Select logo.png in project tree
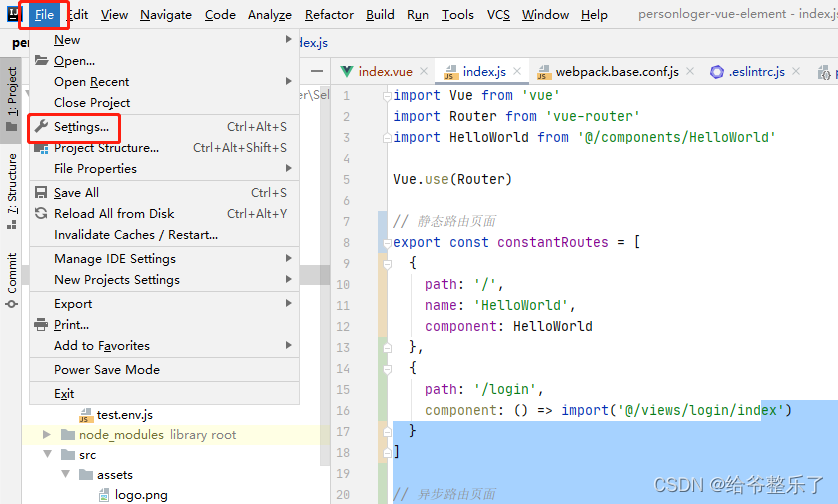This screenshot has width=838, height=504. click(x=141, y=495)
